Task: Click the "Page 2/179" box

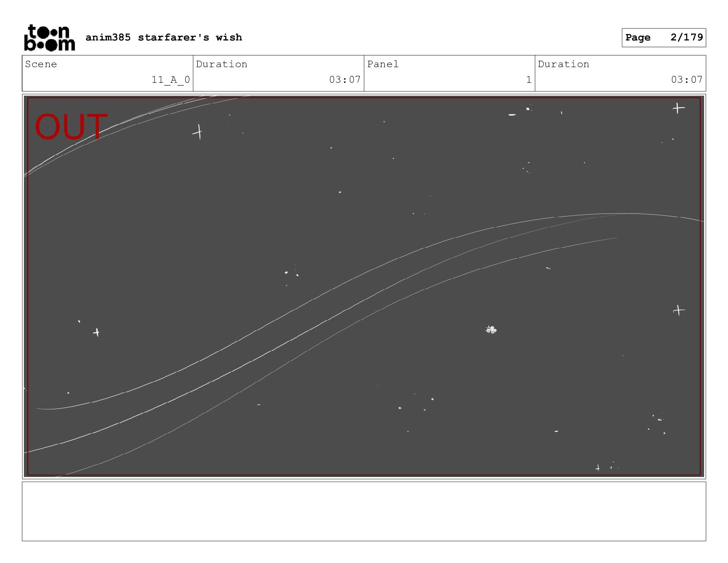Action: pos(664,38)
